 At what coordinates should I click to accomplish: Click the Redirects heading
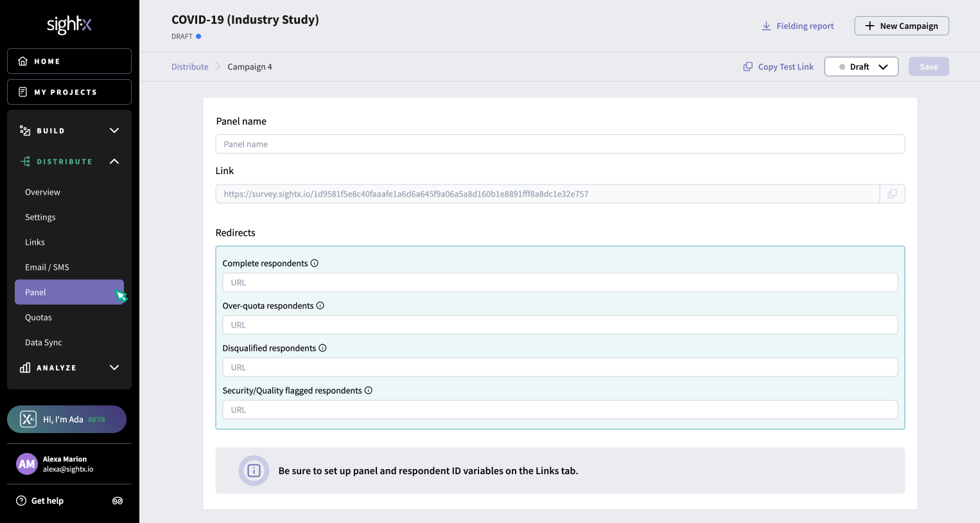click(x=236, y=233)
